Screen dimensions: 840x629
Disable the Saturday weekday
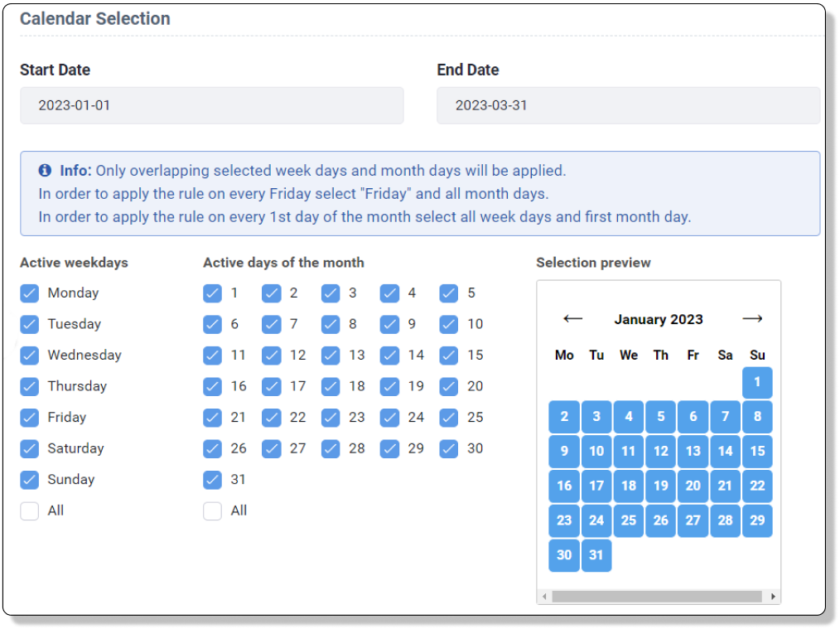30,448
